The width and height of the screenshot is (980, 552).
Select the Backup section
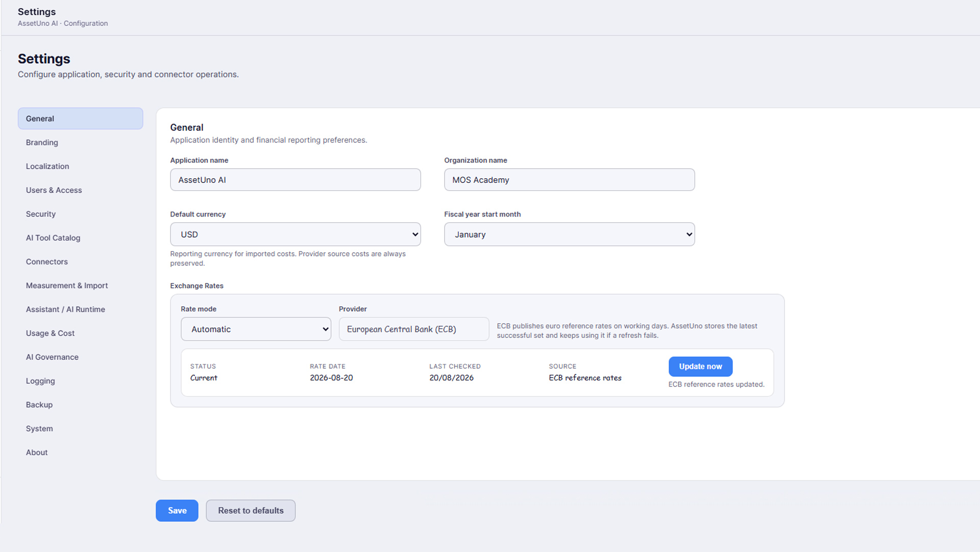80,404
